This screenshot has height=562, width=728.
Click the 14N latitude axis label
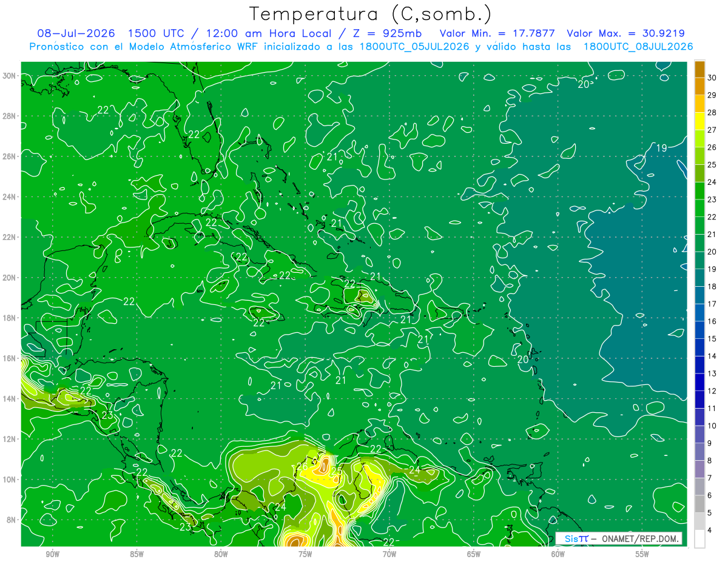(x=9, y=399)
